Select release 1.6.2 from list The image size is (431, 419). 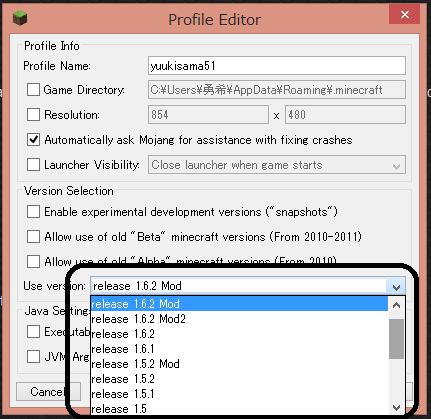pos(239,334)
